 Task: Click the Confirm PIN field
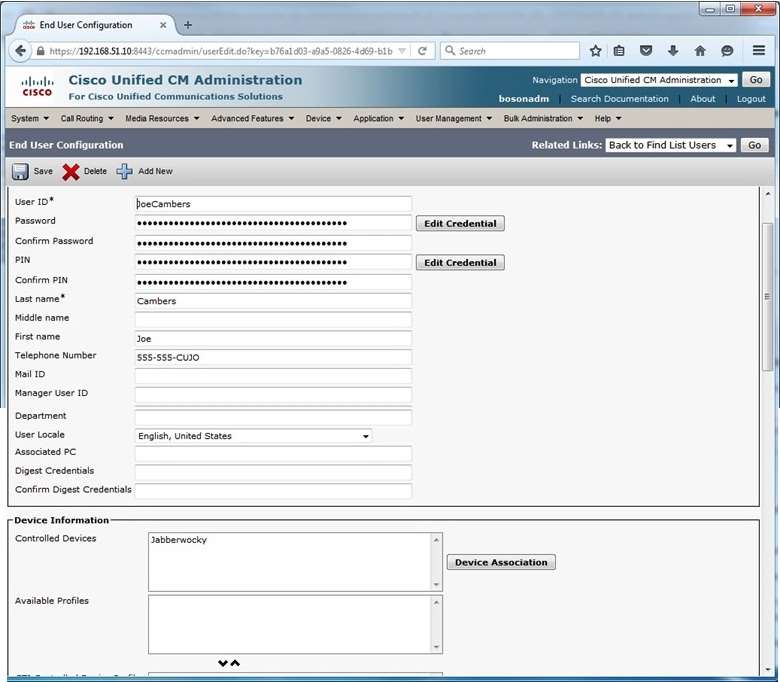point(273,283)
